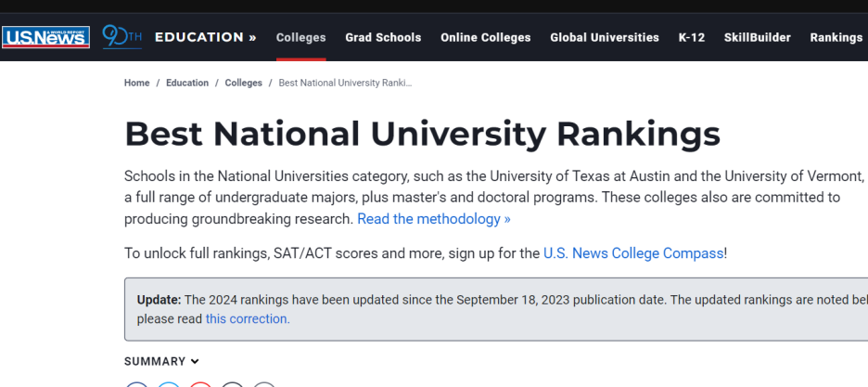Go to Online Colleges tab
Viewport: 868px width, 387px height.
(x=486, y=38)
